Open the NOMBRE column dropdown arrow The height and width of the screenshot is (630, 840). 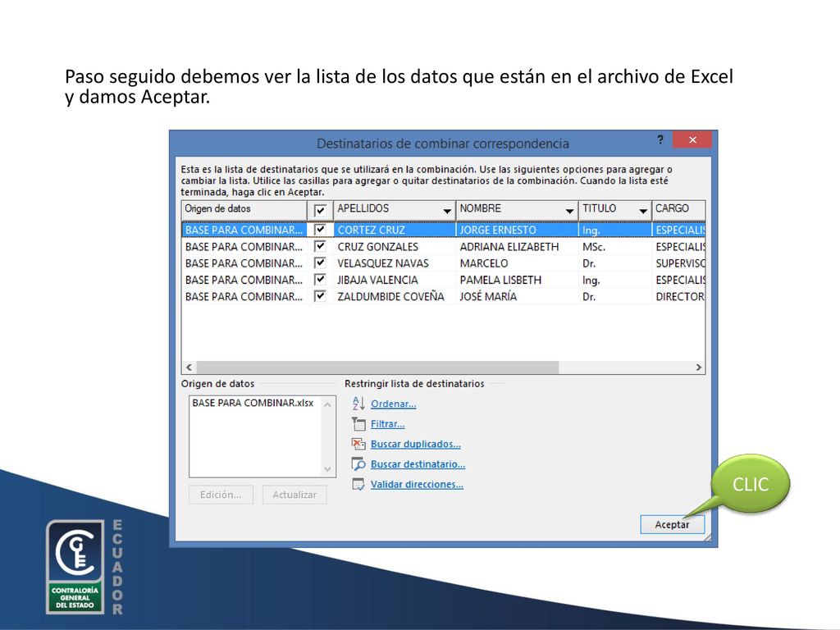pyautogui.click(x=569, y=211)
